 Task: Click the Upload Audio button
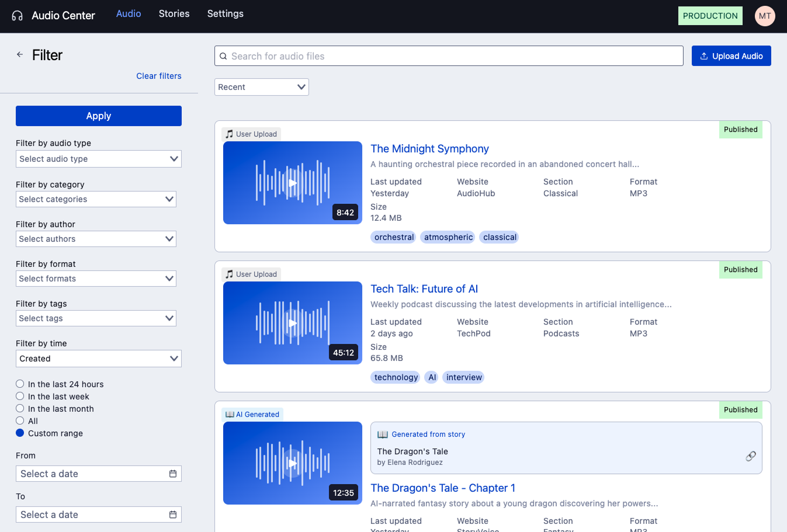tap(731, 56)
